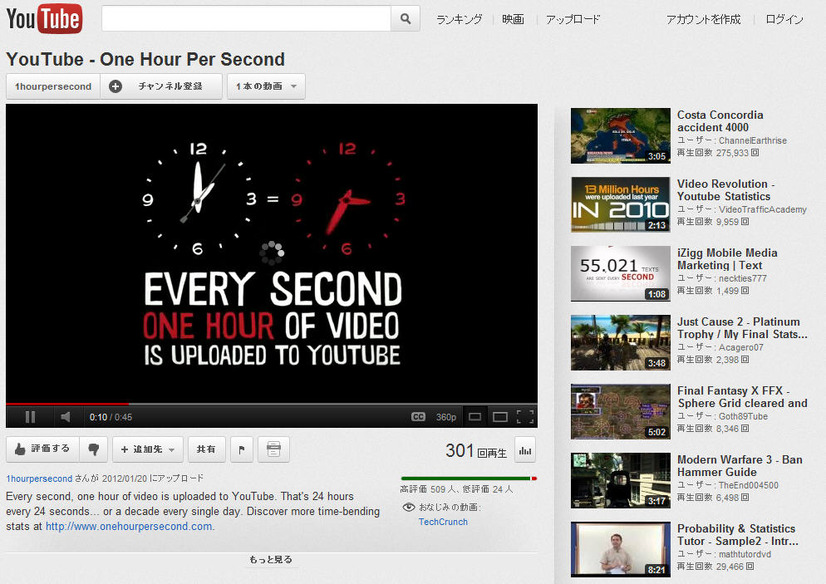This screenshot has height=584, width=826.
Task: Click the flag report icon
Action: pyautogui.click(x=241, y=450)
